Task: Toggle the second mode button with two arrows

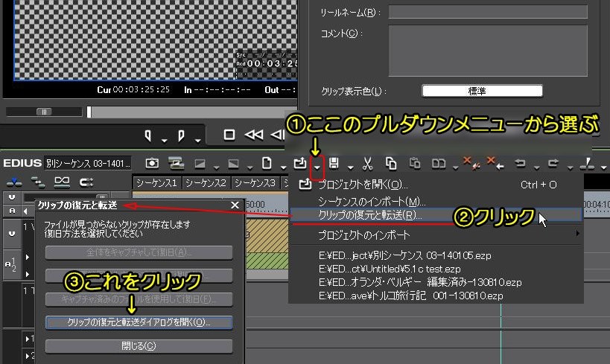Action: click(x=38, y=182)
